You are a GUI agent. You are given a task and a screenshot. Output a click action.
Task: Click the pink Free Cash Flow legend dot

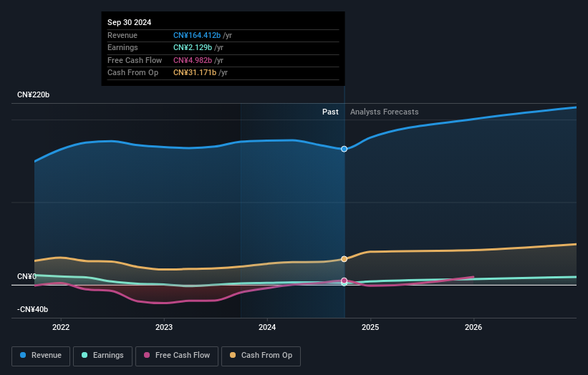(147, 355)
